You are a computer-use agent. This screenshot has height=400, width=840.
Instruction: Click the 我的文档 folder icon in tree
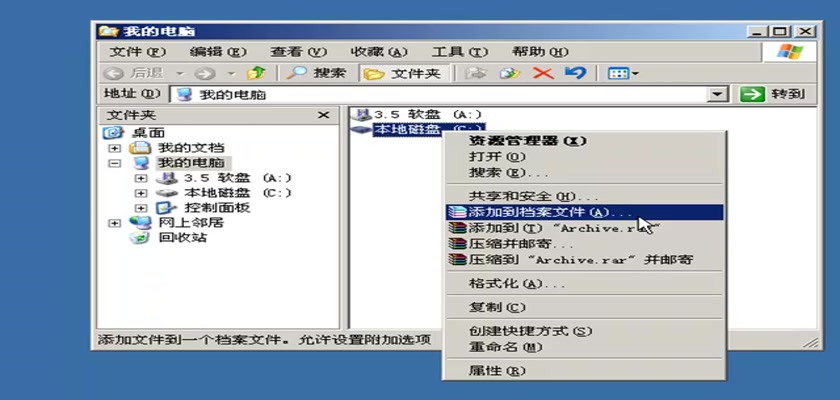coord(140,148)
